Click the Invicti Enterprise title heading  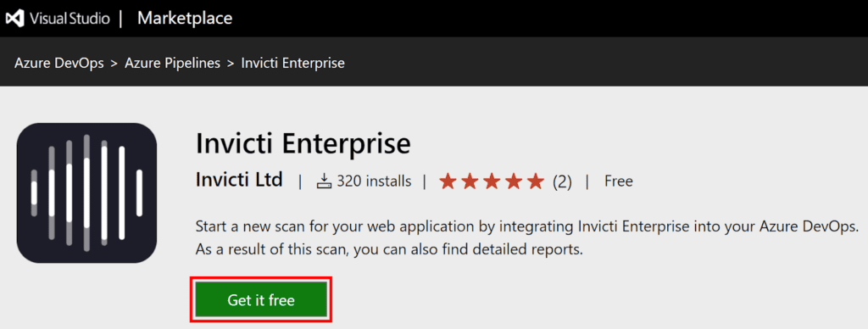pos(303,143)
